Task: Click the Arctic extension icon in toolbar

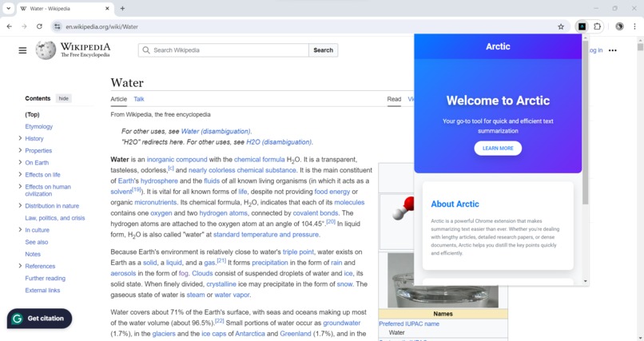Action: pos(582,26)
